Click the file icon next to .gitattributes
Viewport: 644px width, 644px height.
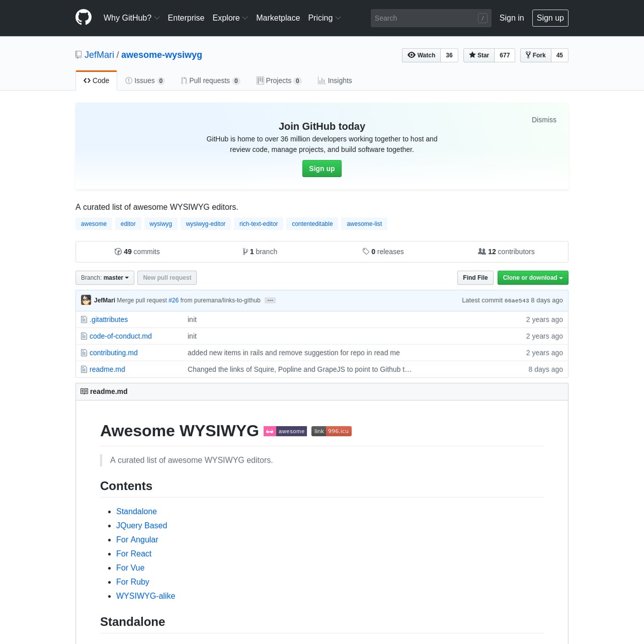84,319
